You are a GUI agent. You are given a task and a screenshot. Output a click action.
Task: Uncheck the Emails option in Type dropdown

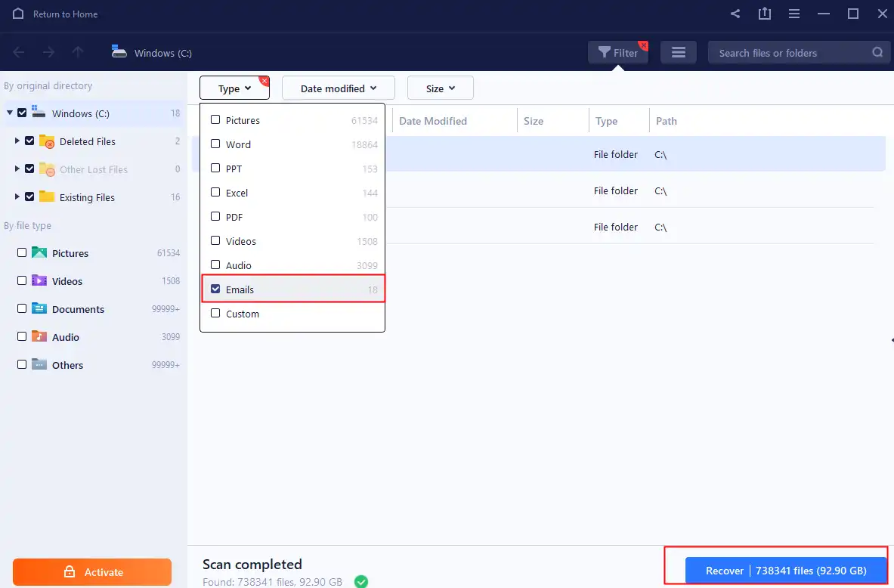point(215,289)
